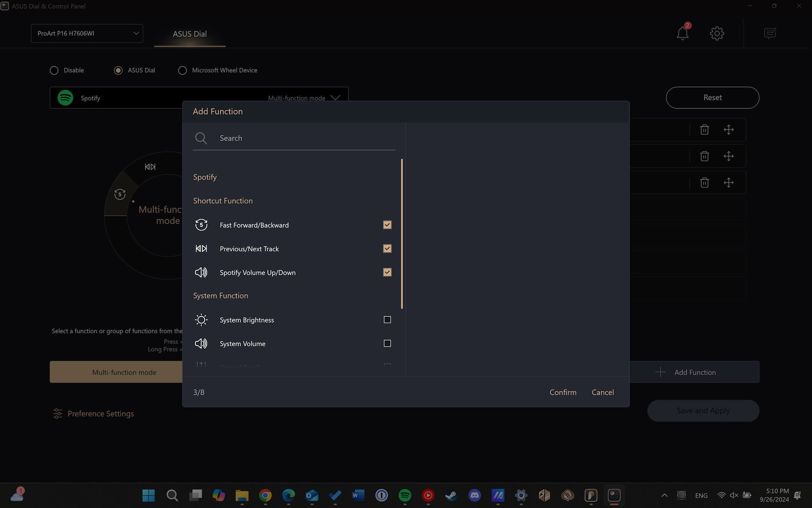Click the System Volume speaker icon
This screenshot has width=812, height=508.
pos(201,343)
